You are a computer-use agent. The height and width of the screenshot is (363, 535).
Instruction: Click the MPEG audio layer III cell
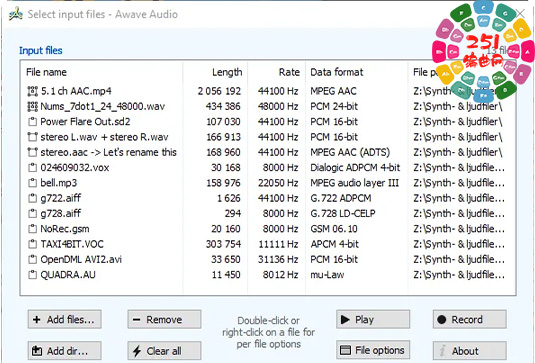pos(355,183)
